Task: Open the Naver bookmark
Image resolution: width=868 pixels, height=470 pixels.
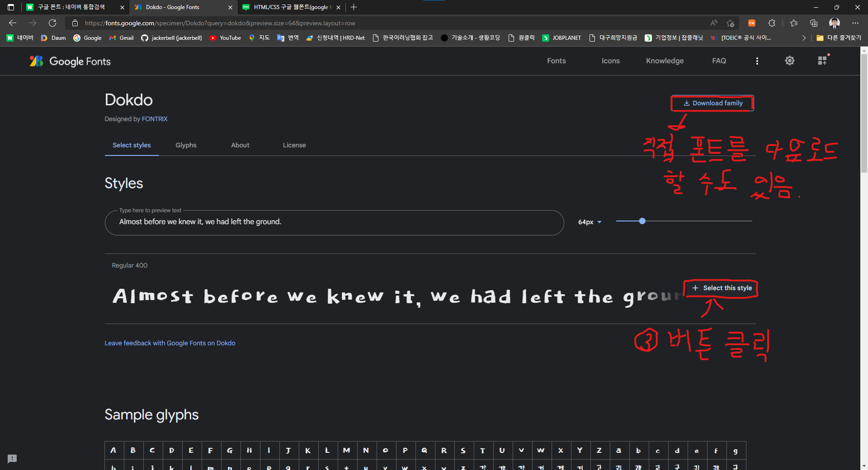Action: (x=20, y=38)
